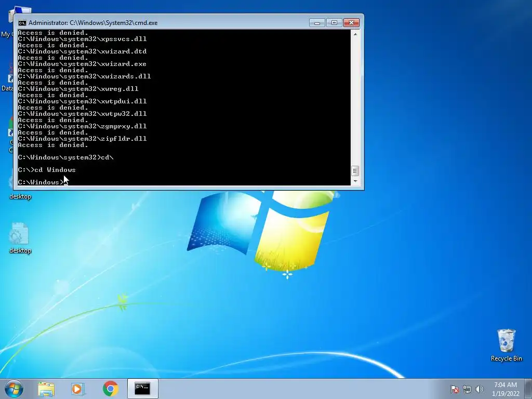Open the network status tray icon
The height and width of the screenshot is (399, 532).
467,389
